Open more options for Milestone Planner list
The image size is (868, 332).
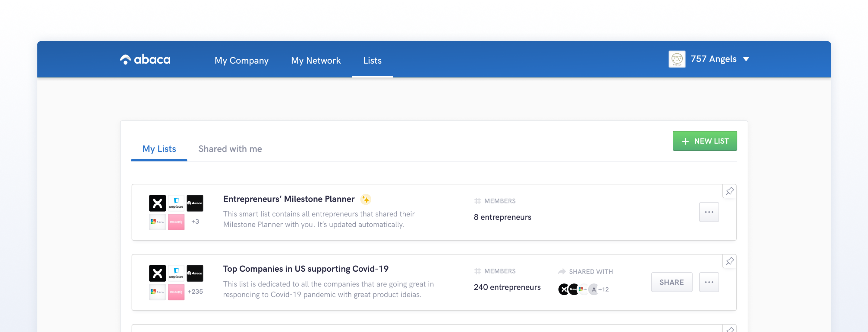pos(709,212)
